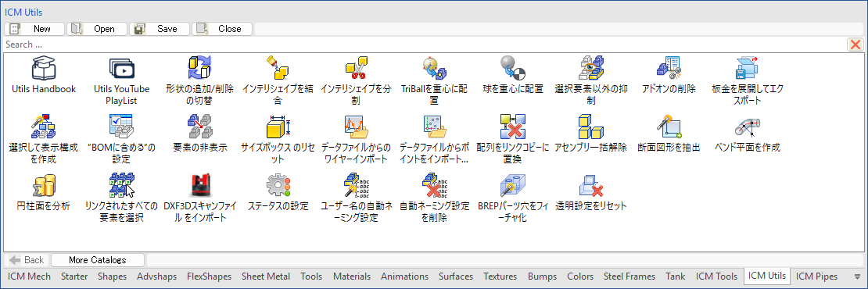Image resolution: width=868 pixels, height=289 pixels.
Task: Click the Open catalog button
Action: [97, 29]
